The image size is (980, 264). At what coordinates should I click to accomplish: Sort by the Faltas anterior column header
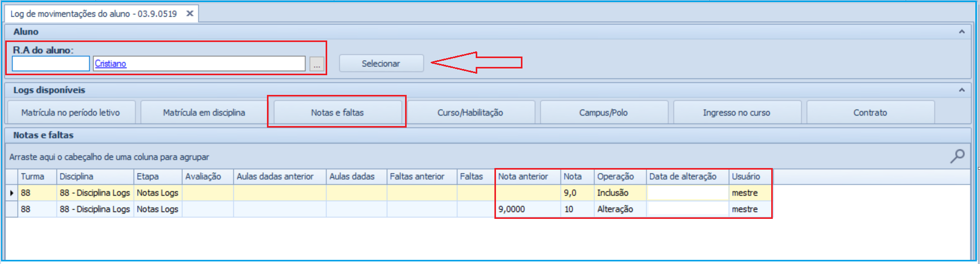(x=422, y=176)
